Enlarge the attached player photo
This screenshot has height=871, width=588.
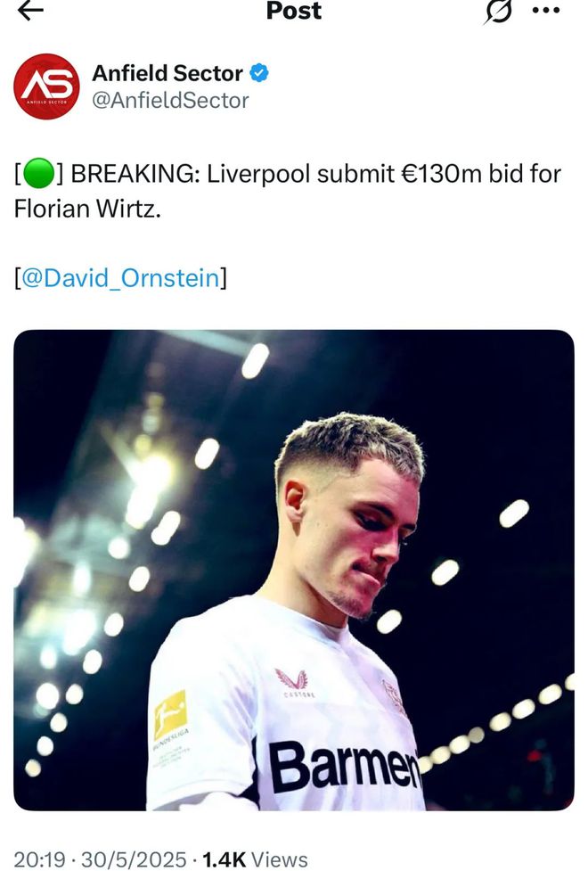pyautogui.click(x=294, y=571)
